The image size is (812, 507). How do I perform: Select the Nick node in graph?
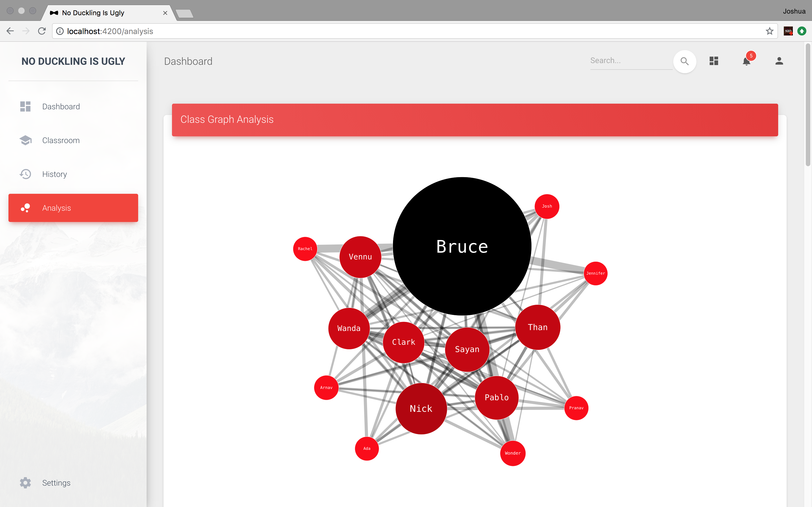(x=421, y=408)
